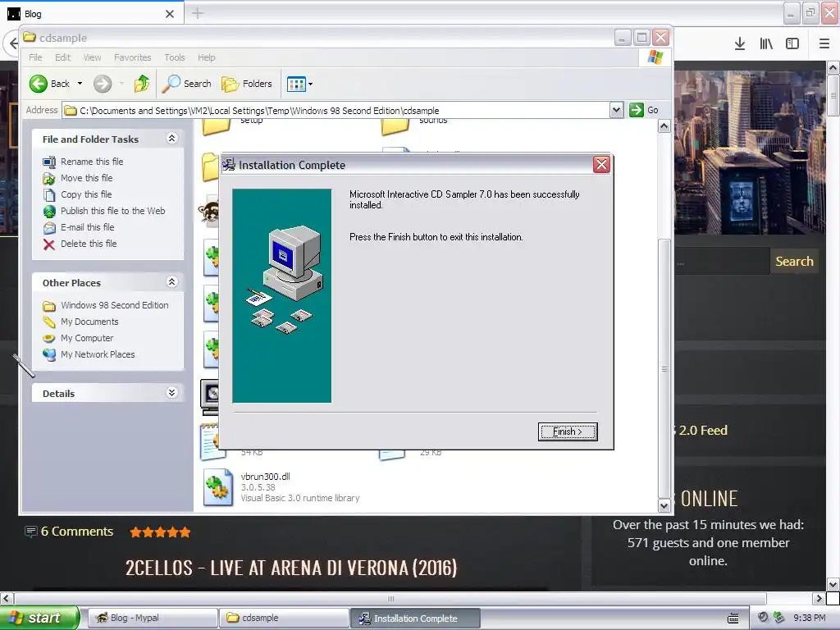Close the Blog browser tab

point(170,14)
